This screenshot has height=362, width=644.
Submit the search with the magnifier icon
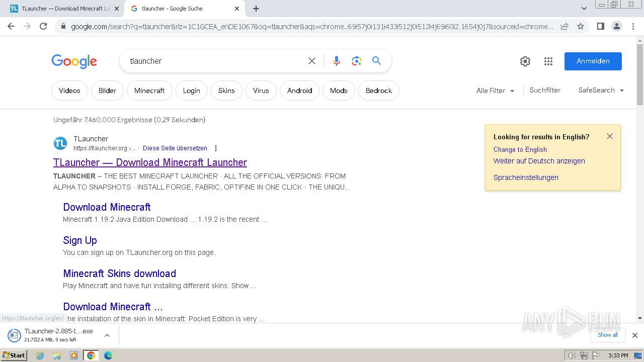tap(376, 61)
